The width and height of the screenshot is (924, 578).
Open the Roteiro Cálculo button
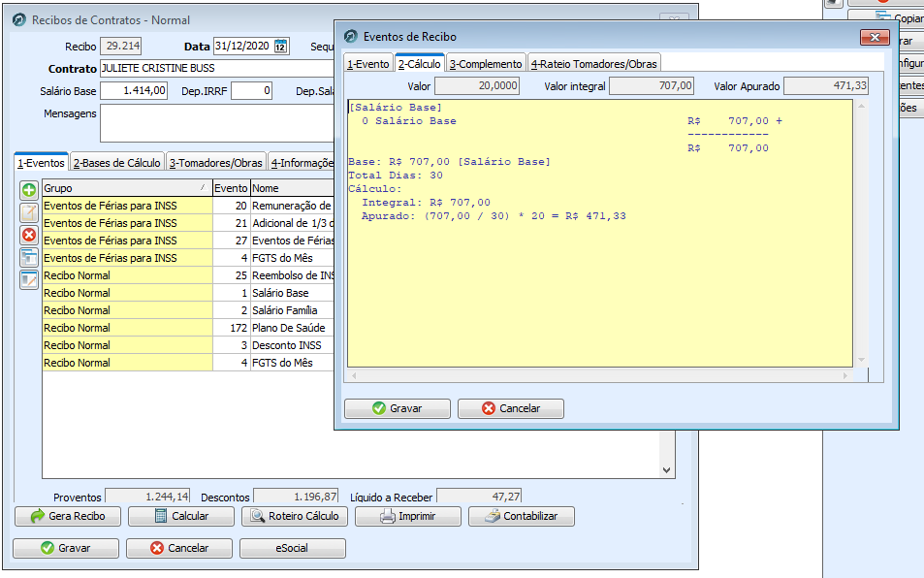pyautogui.click(x=295, y=516)
